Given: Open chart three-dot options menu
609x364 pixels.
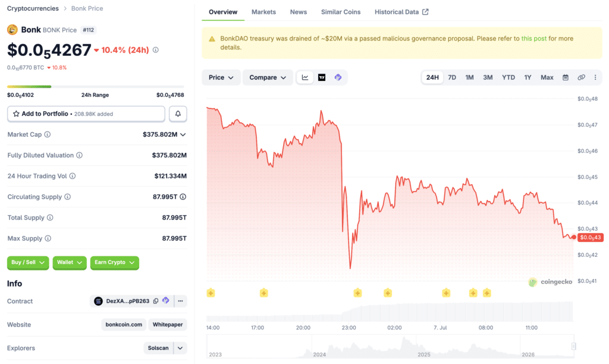Looking at the screenshot, I should [595, 77].
